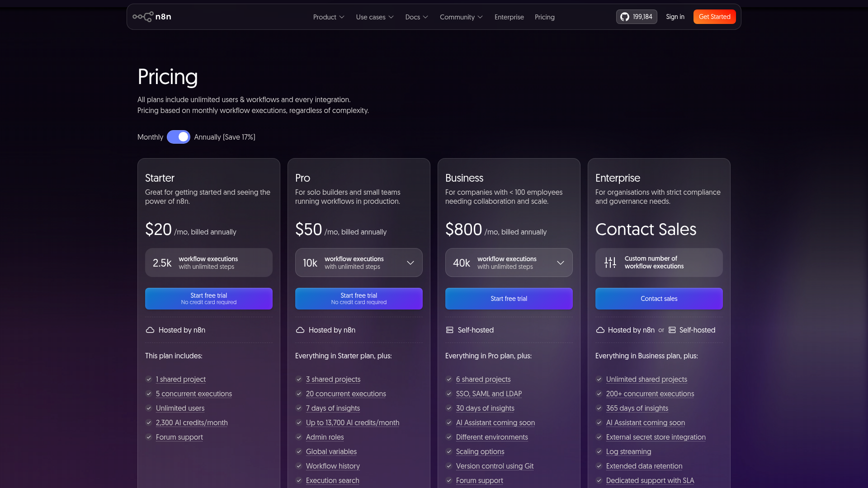Image resolution: width=868 pixels, height=488 pixels.
Task: Open the GitHub stars badge showing 199,184
Action: (637, 17)
